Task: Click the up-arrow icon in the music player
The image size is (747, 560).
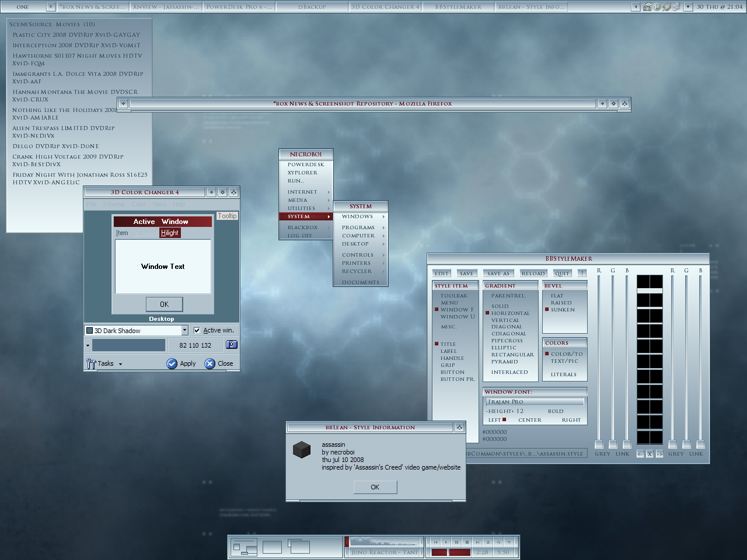Action: pyautogui.click(x=509, y=542)
